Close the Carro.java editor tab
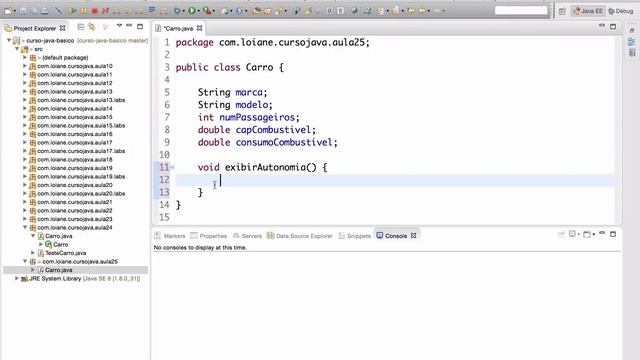Viewport: 640px width, 360px height. [199, 28]
